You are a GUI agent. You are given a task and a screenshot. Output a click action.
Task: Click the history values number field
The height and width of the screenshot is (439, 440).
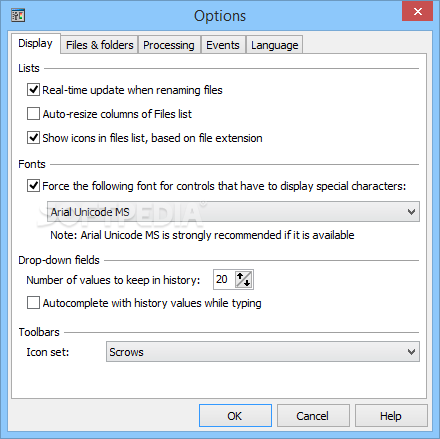pyautogui.click(x=224, y=279)
